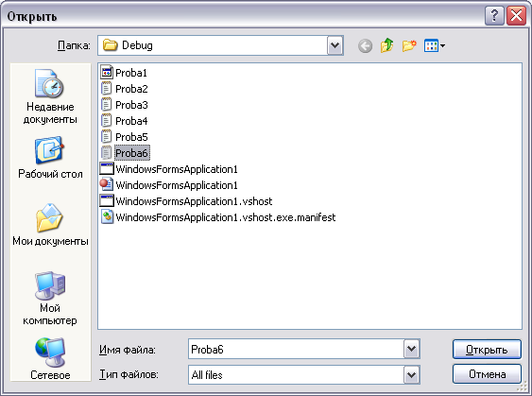
Task: Open the All files type combo box
Action: tap(304, 374)
